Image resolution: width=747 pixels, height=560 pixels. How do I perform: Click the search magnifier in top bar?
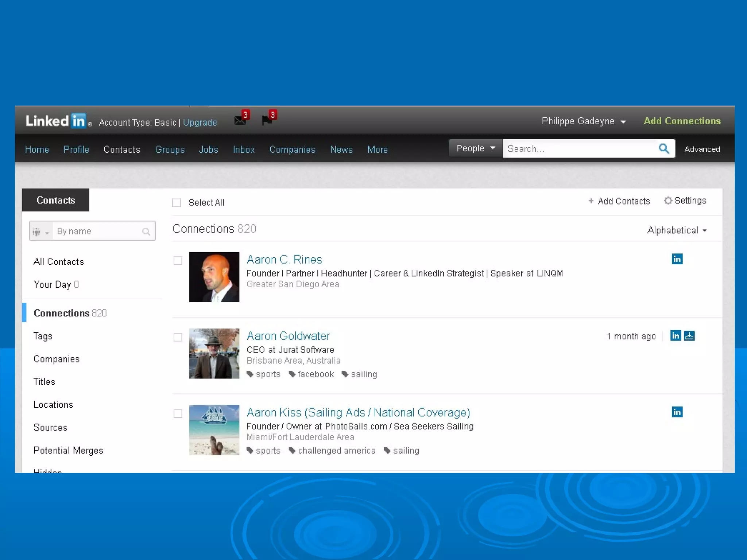[664, 148]
